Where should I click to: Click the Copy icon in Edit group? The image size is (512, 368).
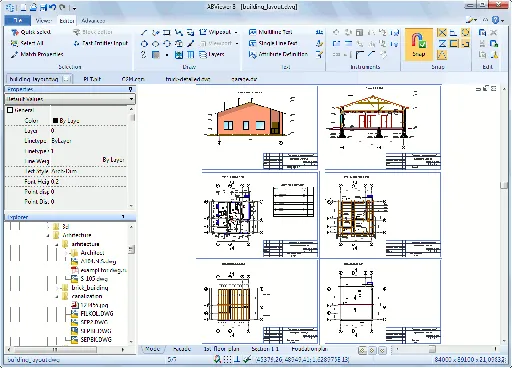coord(482,32)
